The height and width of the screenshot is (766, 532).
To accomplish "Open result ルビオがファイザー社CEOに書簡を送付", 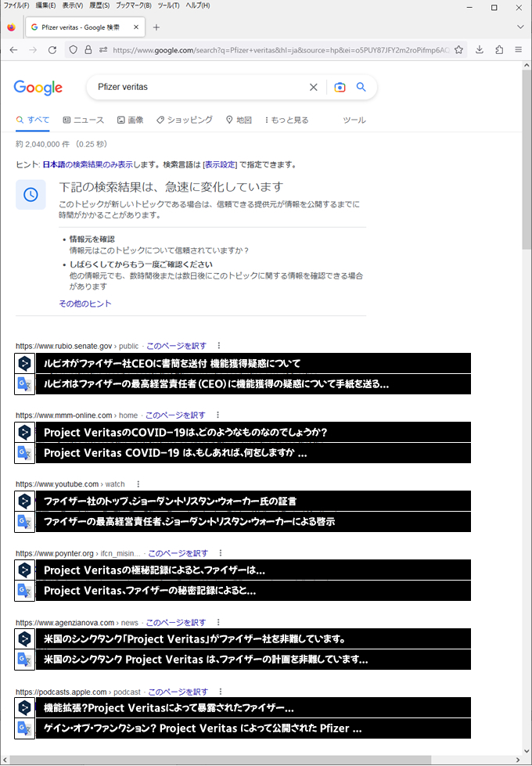I will point(172,364).
